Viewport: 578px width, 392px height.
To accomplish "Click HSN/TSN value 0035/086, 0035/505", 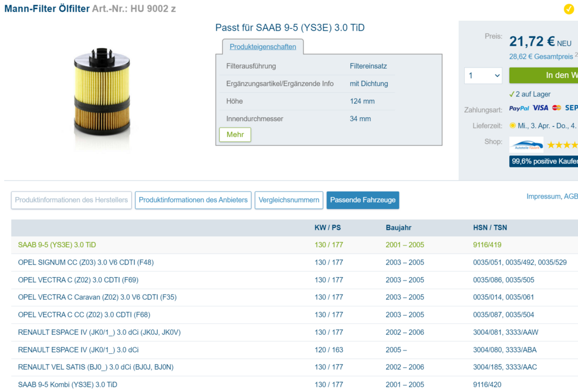I will 503,280.
